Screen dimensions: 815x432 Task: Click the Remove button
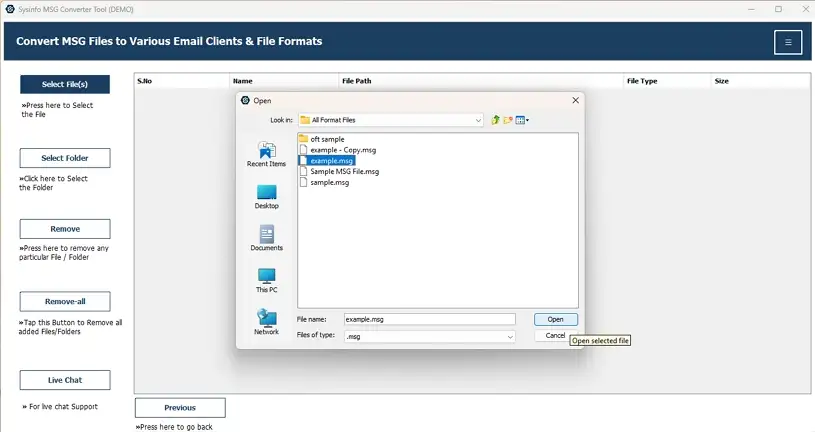[x=65, y=229]
